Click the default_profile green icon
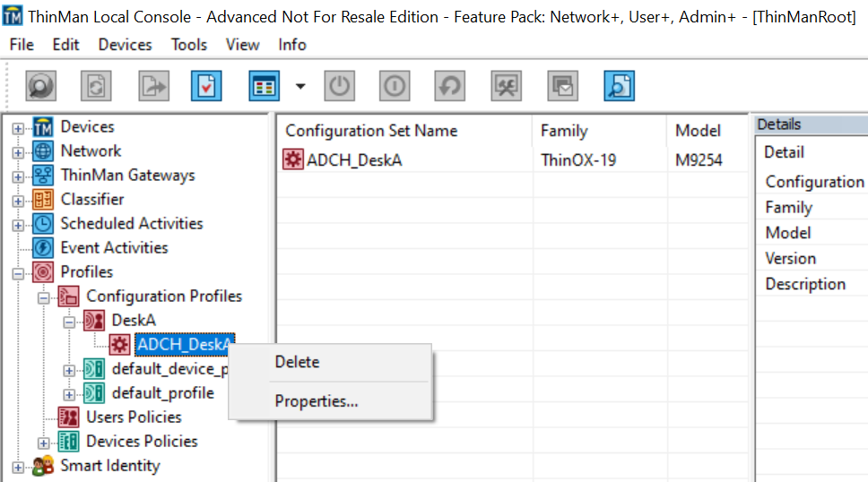Viewport: 868px width, 482px height. point(94,393)
